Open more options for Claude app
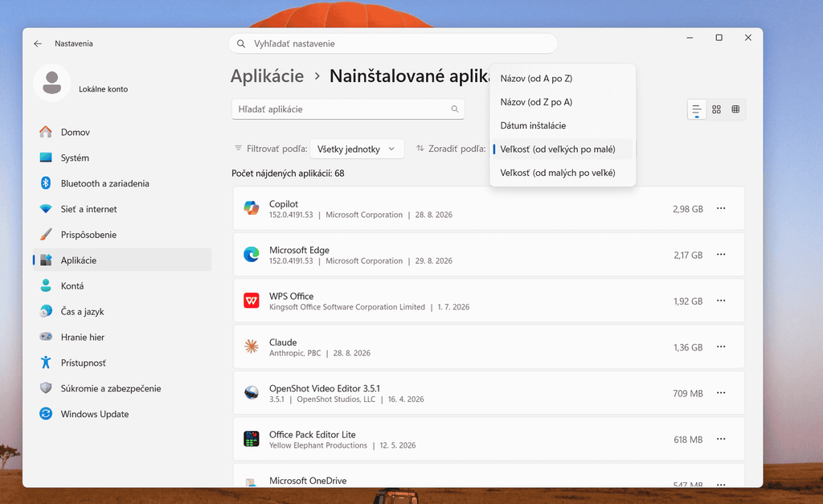 click(721, 347)
